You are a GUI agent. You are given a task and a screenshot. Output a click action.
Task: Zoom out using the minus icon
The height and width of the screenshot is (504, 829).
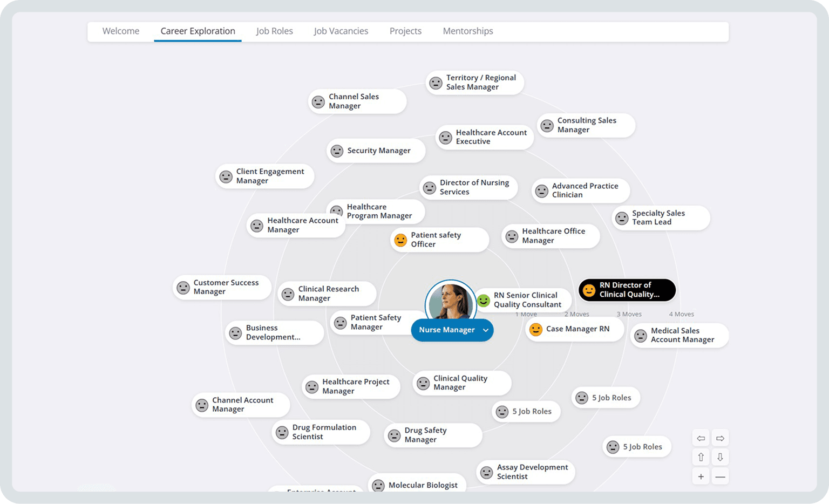pyautogui.click(x=720, y=476)
